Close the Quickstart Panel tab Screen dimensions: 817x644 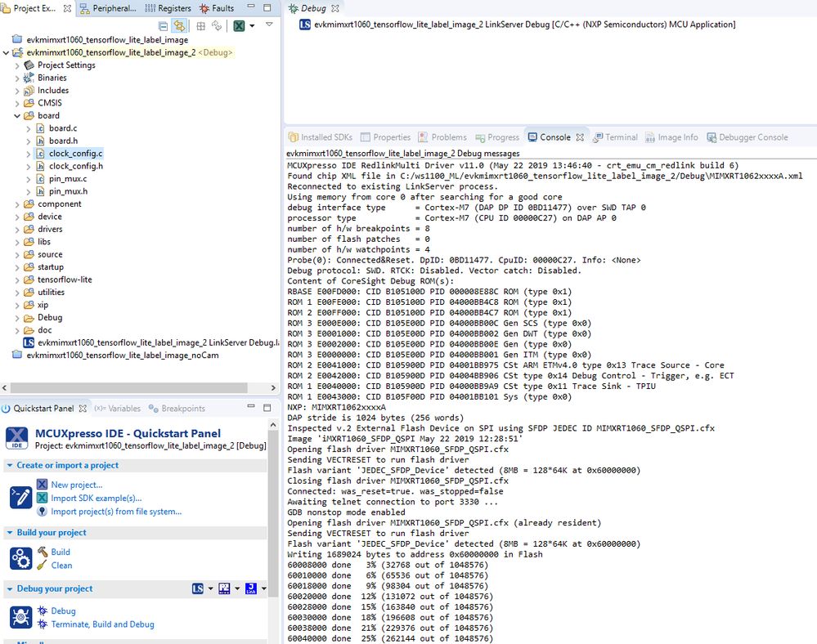tap(83, 409)
